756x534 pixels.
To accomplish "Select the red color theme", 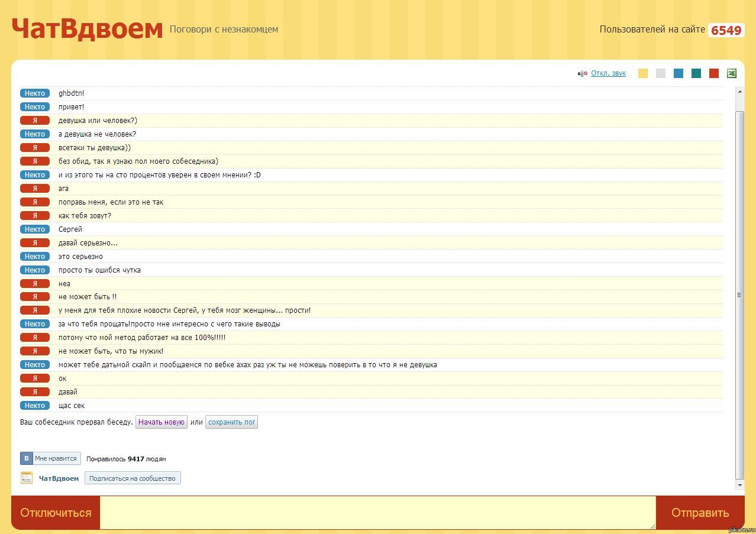I will [x=714, y=73].
